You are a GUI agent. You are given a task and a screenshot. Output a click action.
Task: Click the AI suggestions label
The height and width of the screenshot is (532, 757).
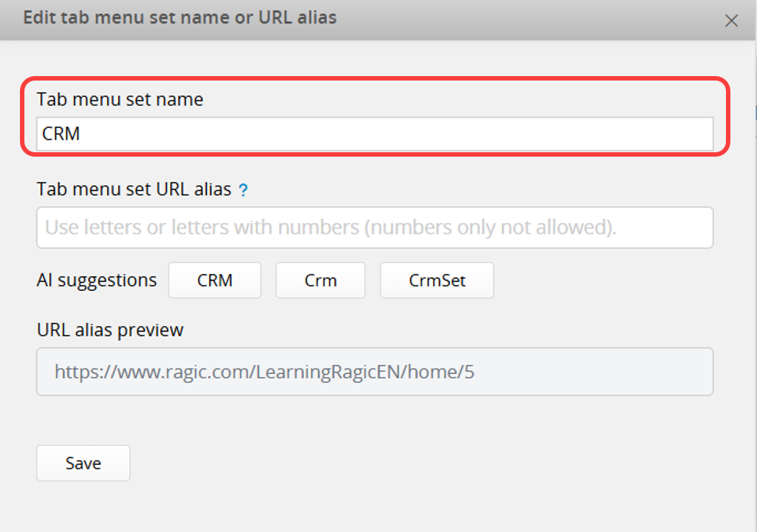pos(97,281)
